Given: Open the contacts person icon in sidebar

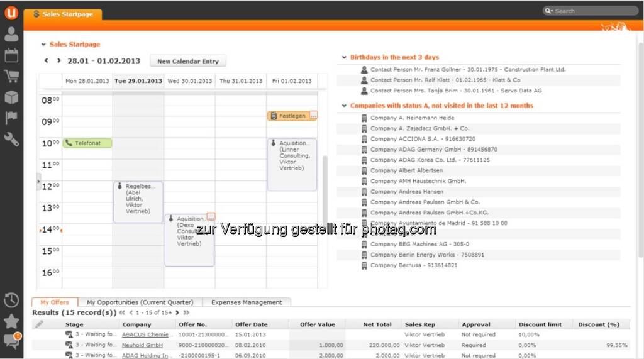Looking at the screenshot, I should click(x=11, y=35).
